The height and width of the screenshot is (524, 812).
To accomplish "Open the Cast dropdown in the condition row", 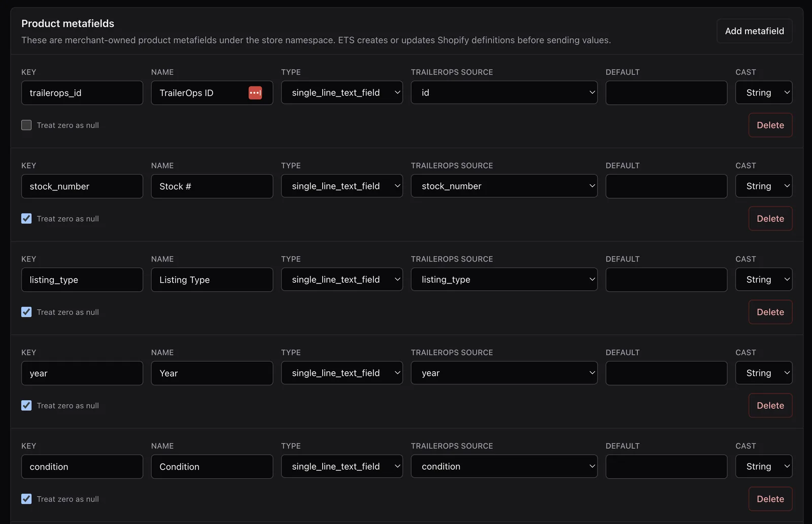I will pos(764,466).
